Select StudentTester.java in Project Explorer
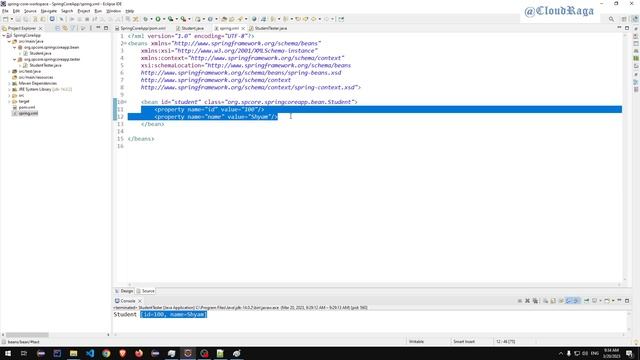Screen dimensions: 640x360 coord(45,65)
